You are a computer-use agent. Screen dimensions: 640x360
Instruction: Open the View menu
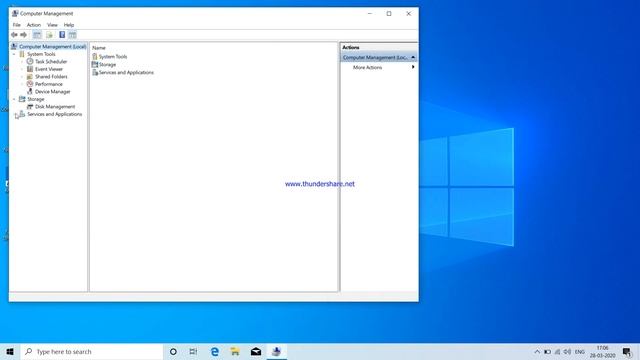pyautogui.click(x=52, y=25)
